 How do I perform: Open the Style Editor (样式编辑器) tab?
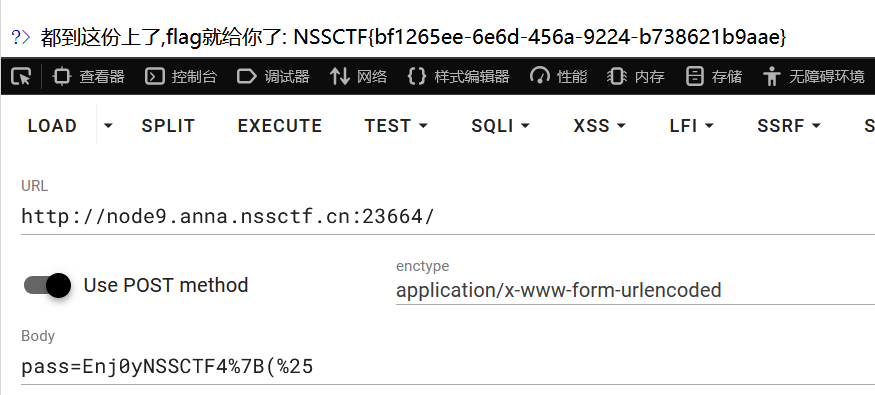click(458, 76)
